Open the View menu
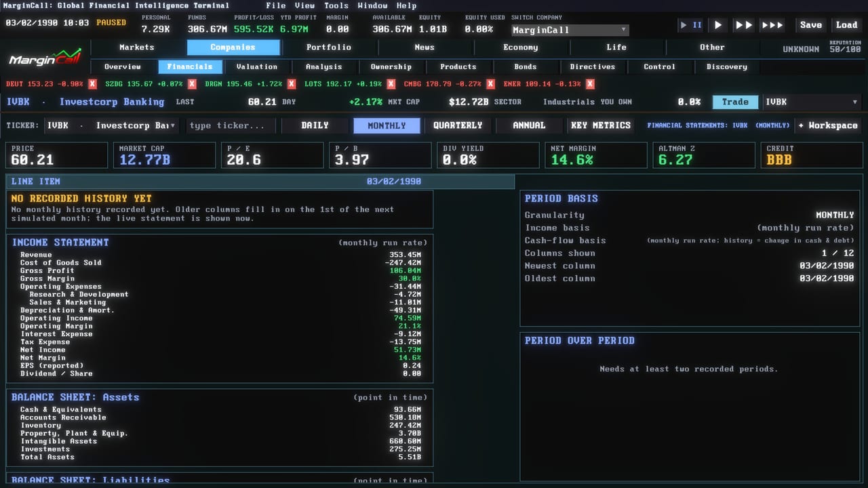Screen dimensions: 868x488 (x=304, y=5)
